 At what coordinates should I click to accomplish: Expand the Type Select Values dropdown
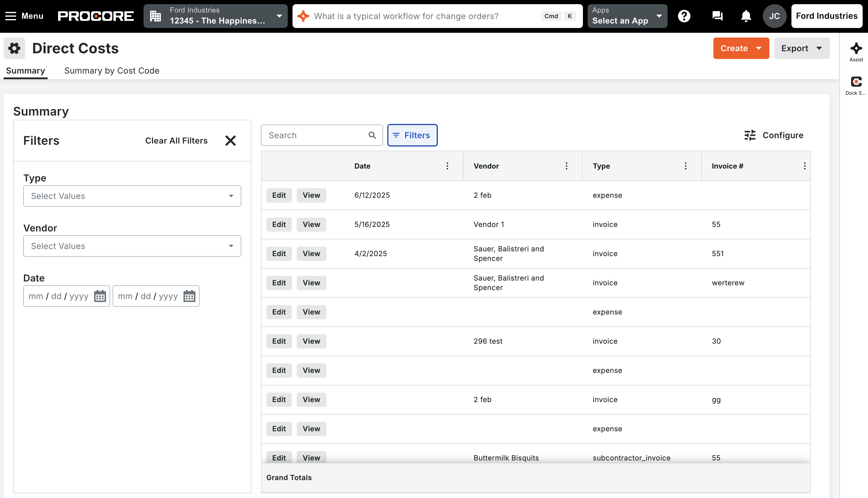[x=132, y=196]
